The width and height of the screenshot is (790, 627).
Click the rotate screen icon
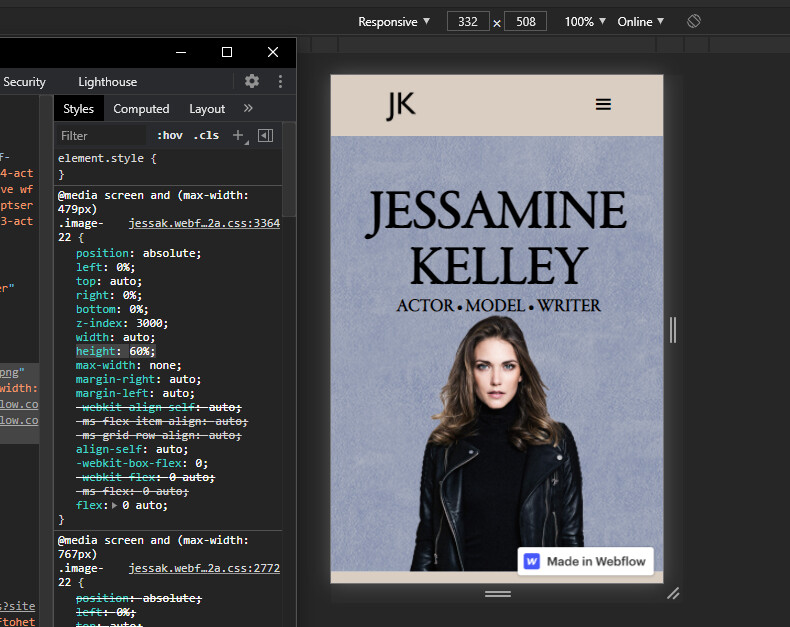point(694,21)
